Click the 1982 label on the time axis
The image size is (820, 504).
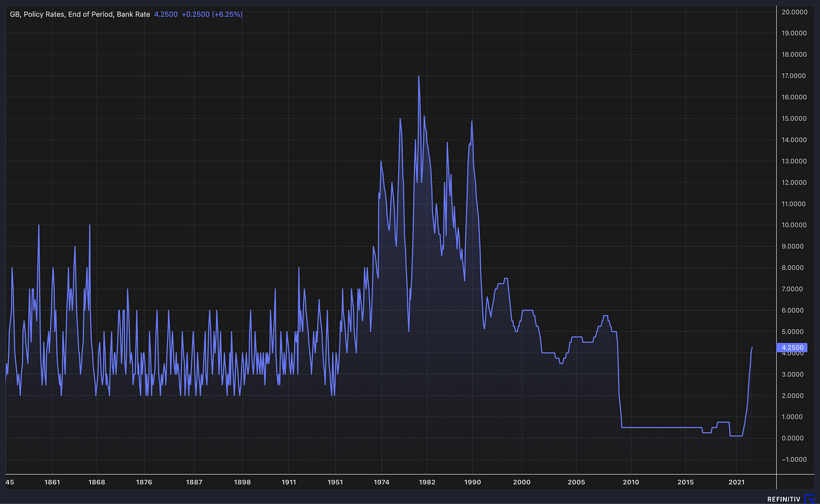[x=427, y=483]
